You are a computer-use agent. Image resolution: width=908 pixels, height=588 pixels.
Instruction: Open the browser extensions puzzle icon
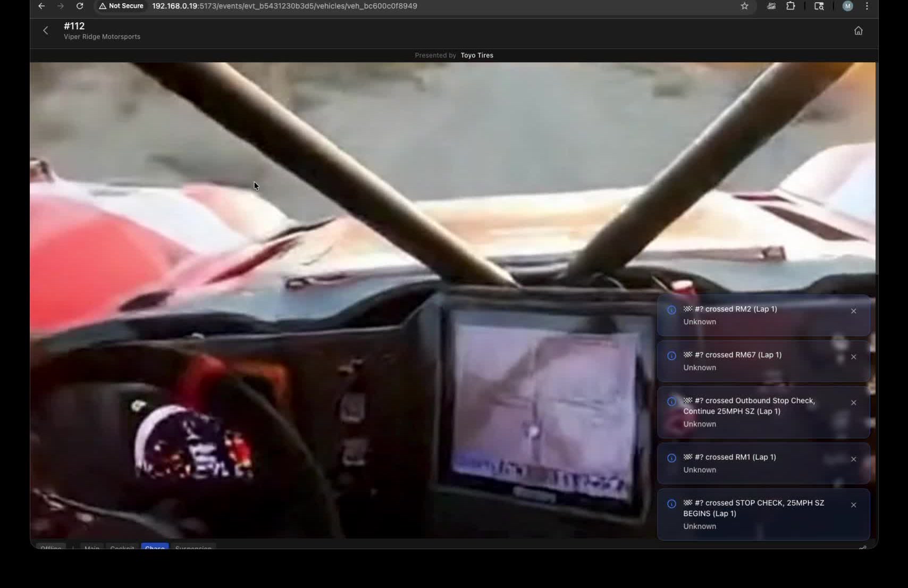791,6
